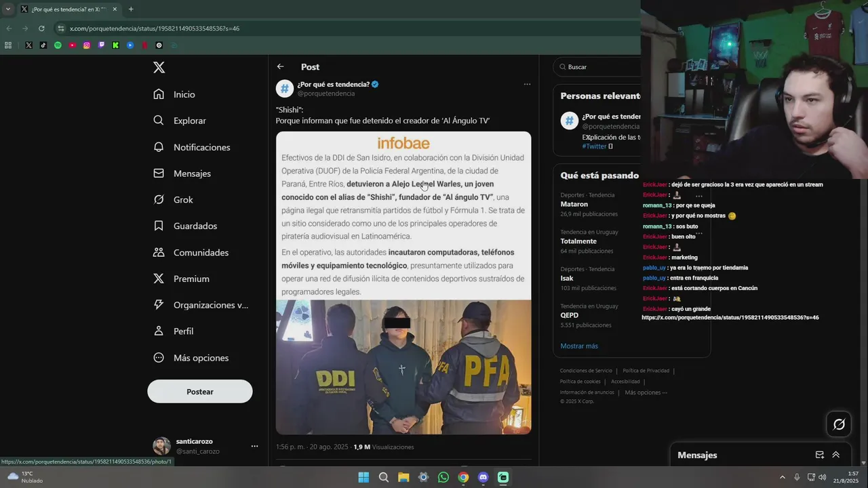Image resolution: width=868 pixels, height=488 pixels.
Task: Open Condiciones de Servicio link
Action: tap(586, 371)
